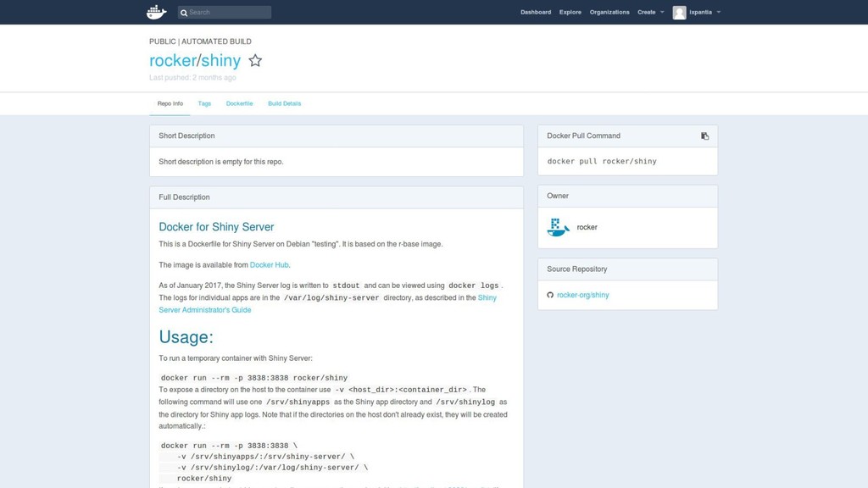Click the 'stdout' inline code

346,286
